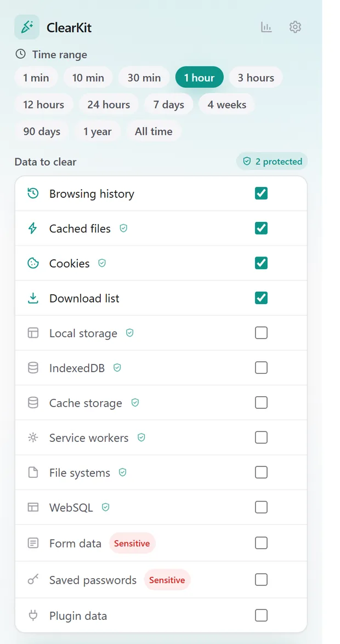Check the Cache storage checkbox
Viewport: 340px width, 644px height.
point(261,402)
